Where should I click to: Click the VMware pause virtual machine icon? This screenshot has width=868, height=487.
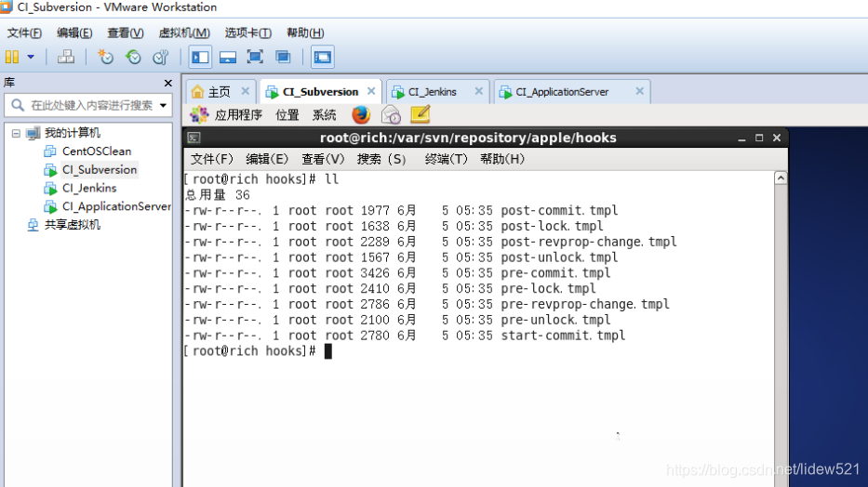[11, 57]
